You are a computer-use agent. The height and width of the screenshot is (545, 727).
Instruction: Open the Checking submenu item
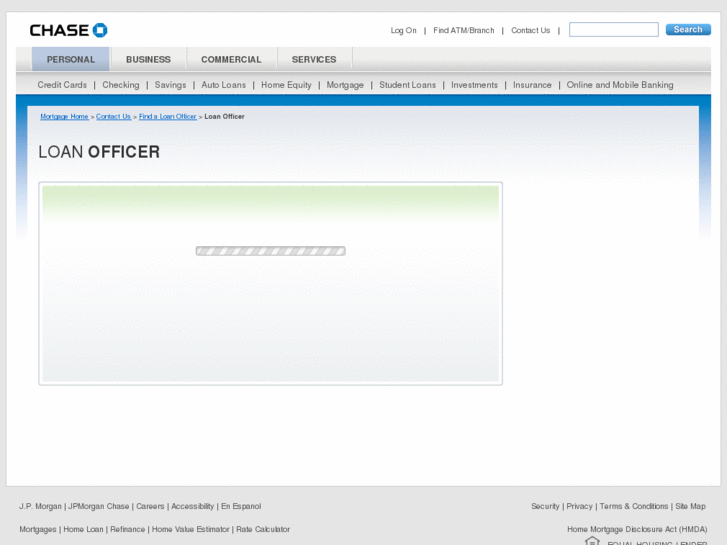click(x=121, y=85)
